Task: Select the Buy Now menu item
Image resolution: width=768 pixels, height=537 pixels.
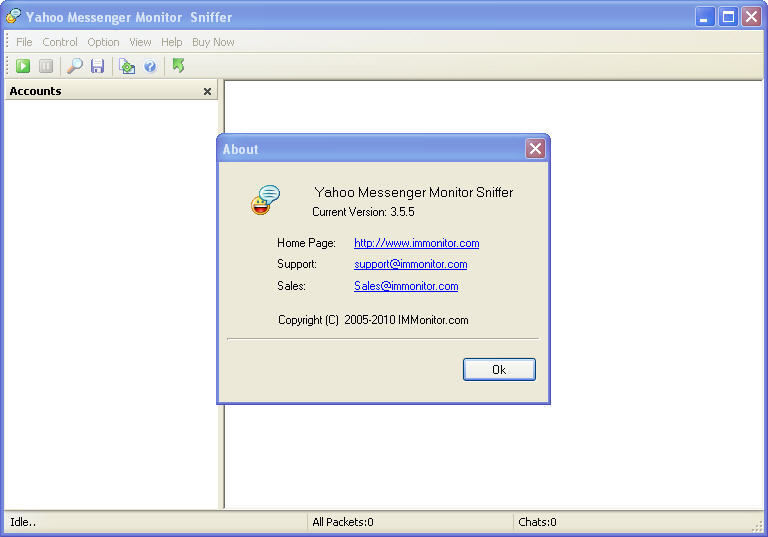Action: pyautogui.click(x=213, y=42)
